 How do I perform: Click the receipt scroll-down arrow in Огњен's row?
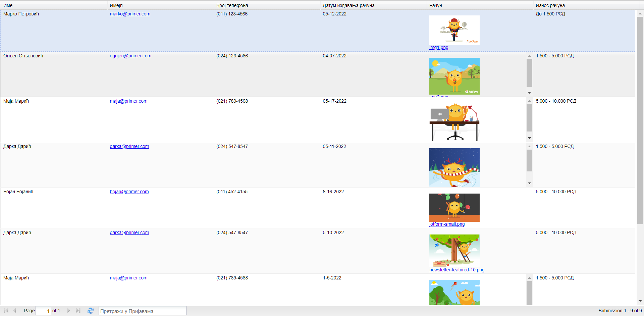(529, 93)
